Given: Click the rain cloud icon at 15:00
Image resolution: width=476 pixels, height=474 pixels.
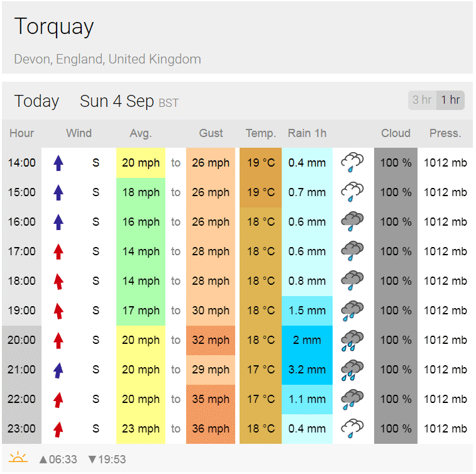Looking at the screenshot, I should coord(352,192).
